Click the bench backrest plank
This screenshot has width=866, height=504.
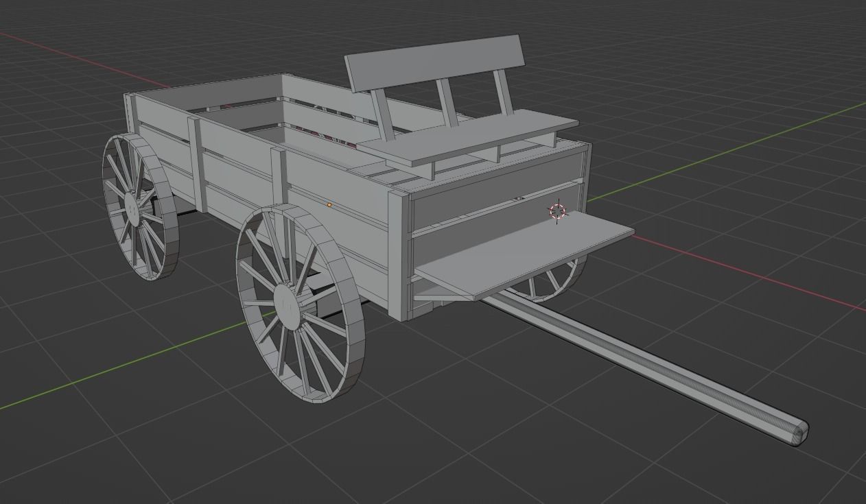(x=435, y=64)
